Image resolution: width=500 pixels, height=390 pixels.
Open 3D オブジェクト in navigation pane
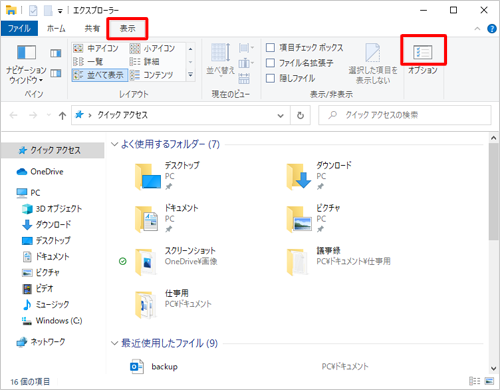pos(52,209)
